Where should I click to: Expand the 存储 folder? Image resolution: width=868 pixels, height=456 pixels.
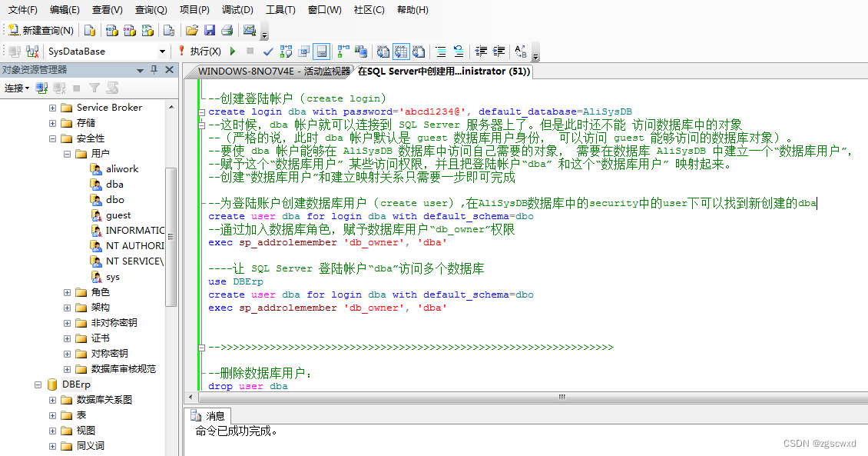(52, 123)
